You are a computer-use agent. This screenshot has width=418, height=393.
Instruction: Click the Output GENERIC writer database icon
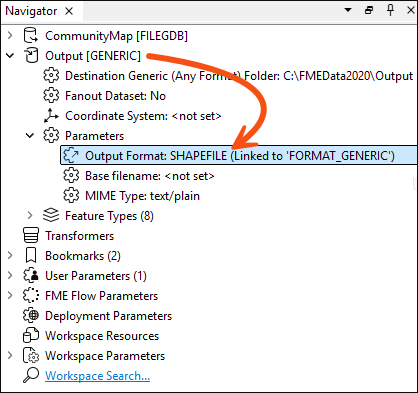coord(31,56)
